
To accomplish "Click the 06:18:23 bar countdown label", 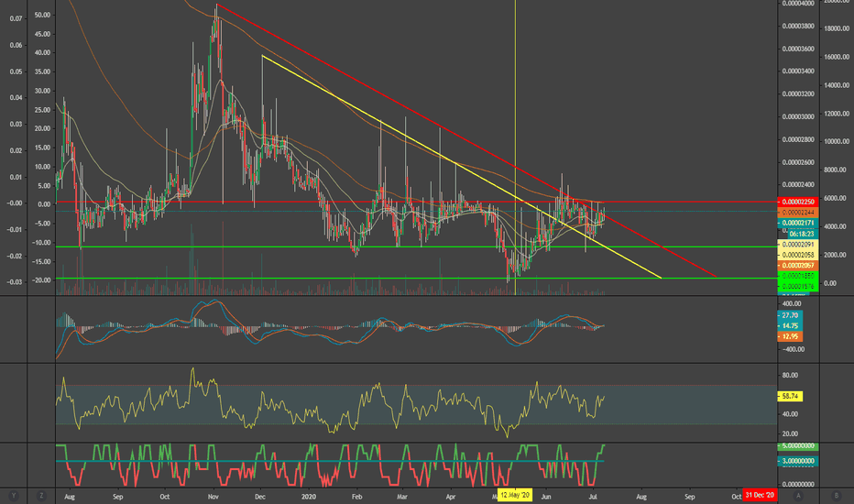I will [x=801, y=233].
